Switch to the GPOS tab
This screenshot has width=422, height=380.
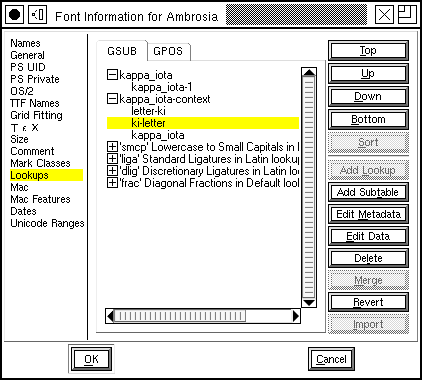click(x=168, y=51)
